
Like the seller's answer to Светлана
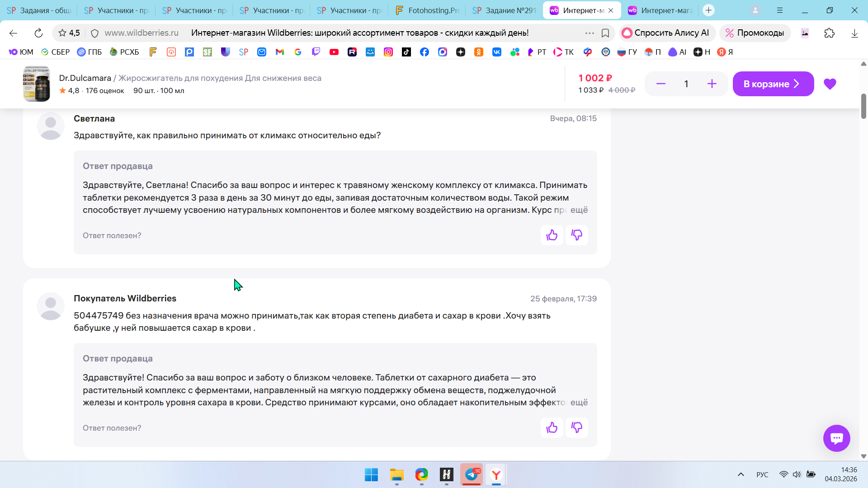(x=552, y=235)
